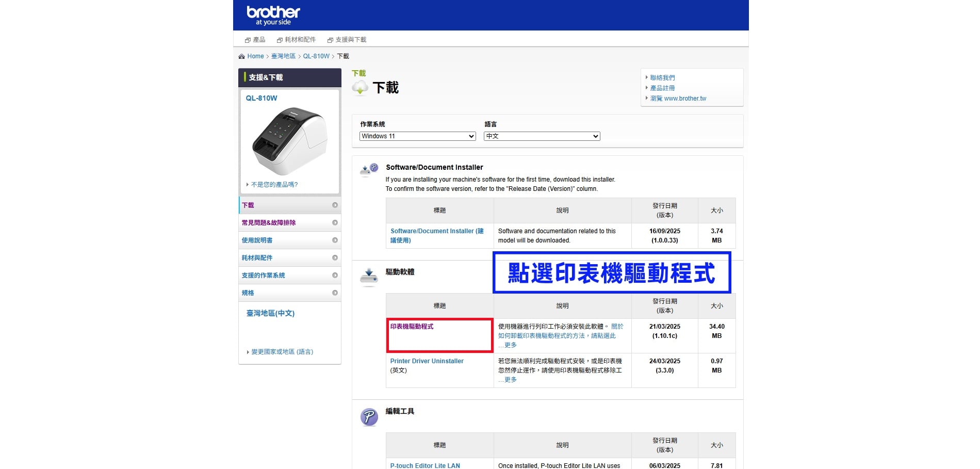The image size is (980, 469).
Task: Open Software/Document Installer (建議使用) link
Action: [x=437, y=236]
